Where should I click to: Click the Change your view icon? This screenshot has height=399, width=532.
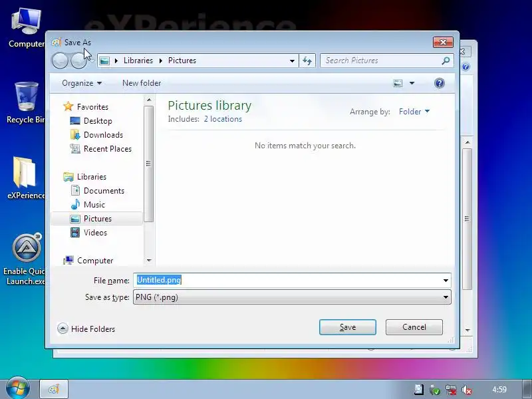(x=398, y=83)
